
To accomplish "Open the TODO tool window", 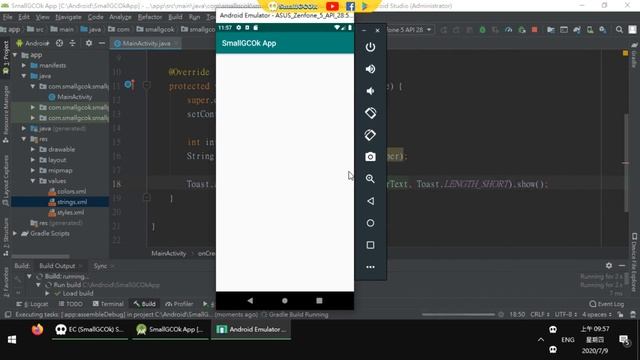I will 71,304.
